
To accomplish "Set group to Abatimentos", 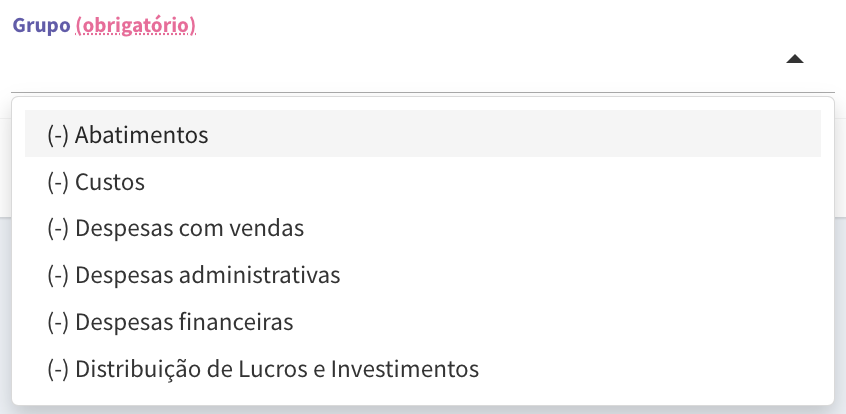I will pyautogui.click(x=423, y=134).
